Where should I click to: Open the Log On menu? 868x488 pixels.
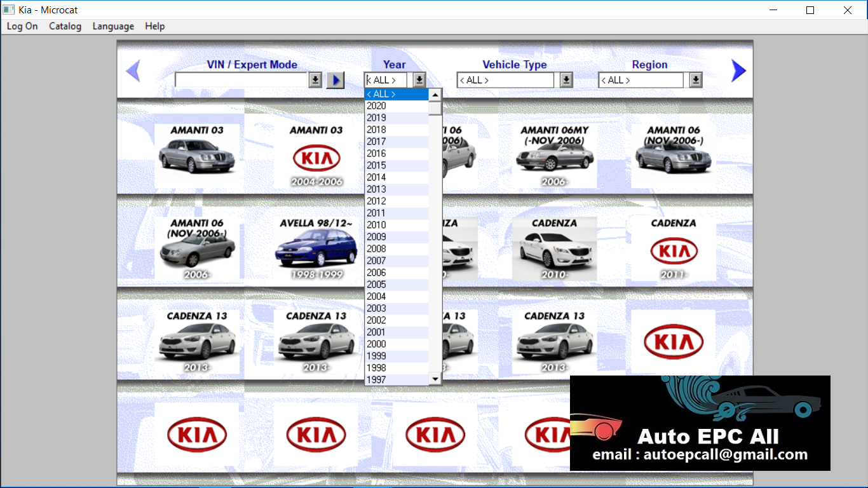pos(22,26)
